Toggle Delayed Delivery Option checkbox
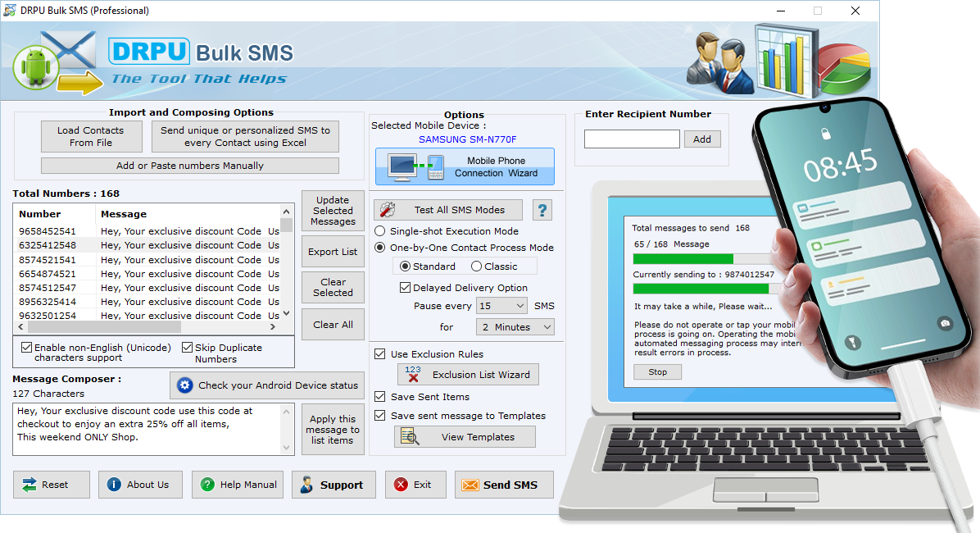 405,288
